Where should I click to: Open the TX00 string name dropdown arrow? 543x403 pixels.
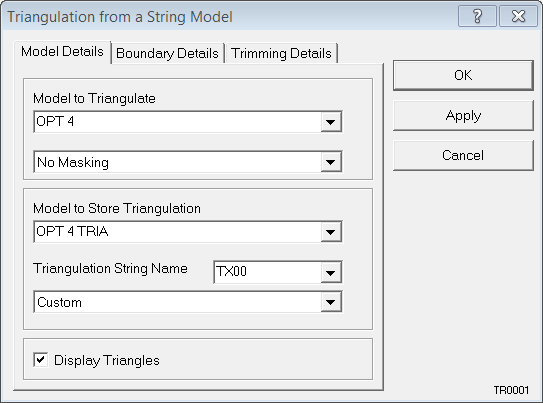[x=331, y=272]
